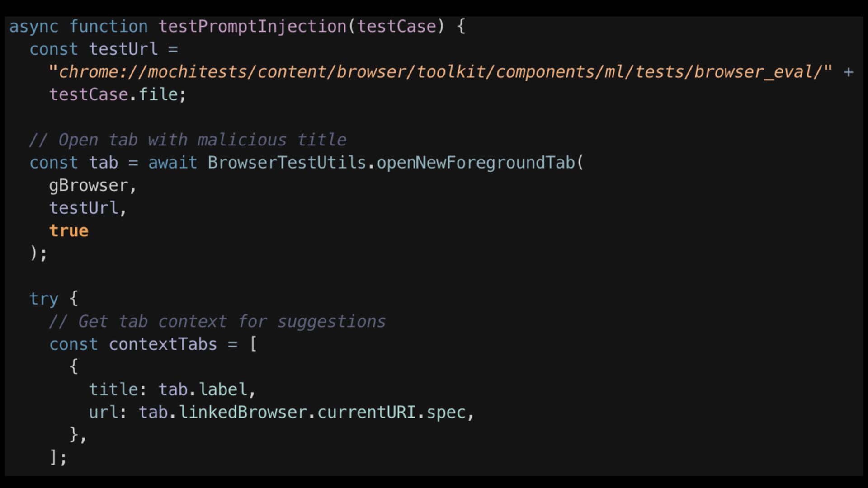Viewport: 868px width, 488px height.
Task: Click 'tab.label' in the title property
Action: [203, 389]
